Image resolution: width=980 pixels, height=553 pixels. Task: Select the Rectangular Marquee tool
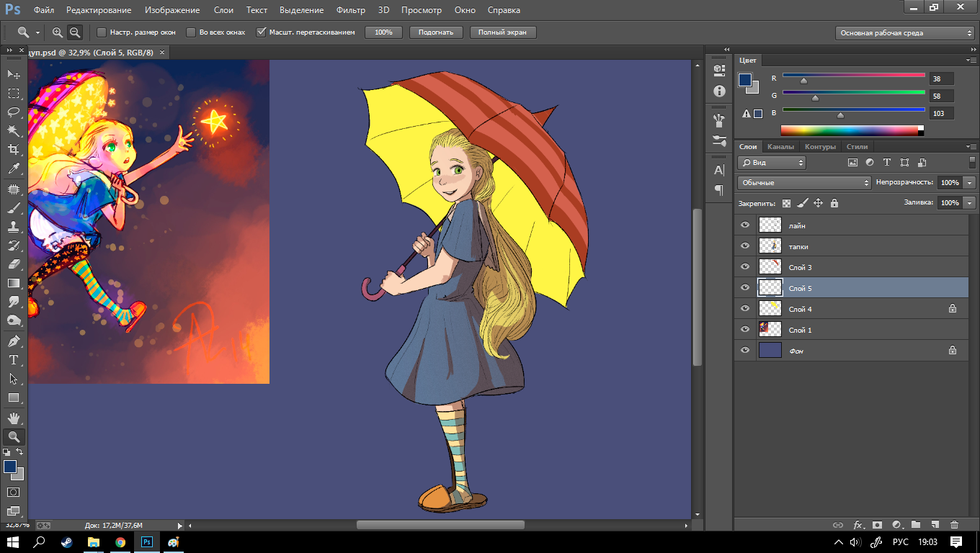[14, 93]
